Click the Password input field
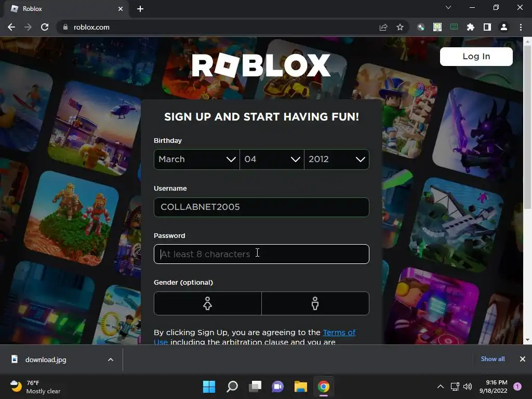 (261, 254)
